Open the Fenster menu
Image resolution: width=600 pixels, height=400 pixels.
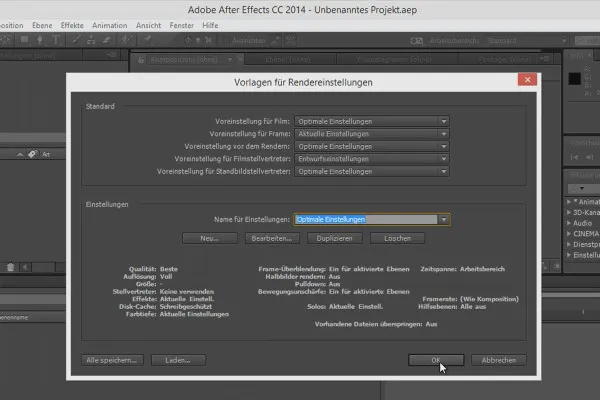pos(182,25)
